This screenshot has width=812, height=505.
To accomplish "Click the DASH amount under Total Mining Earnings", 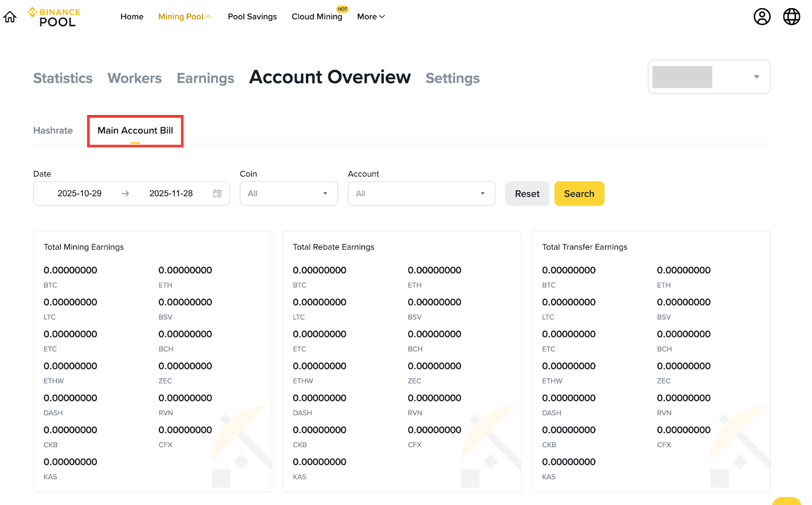I will tap(71, 398).
